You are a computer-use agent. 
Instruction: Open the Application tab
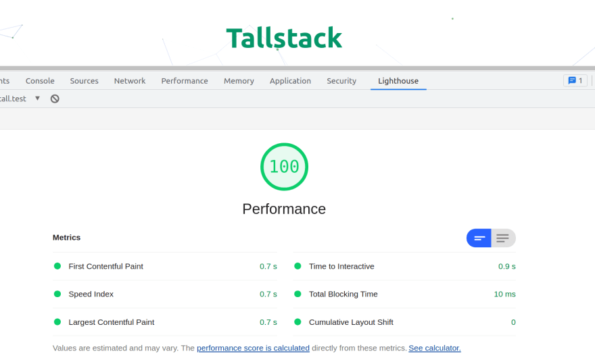tap(290, 81)
